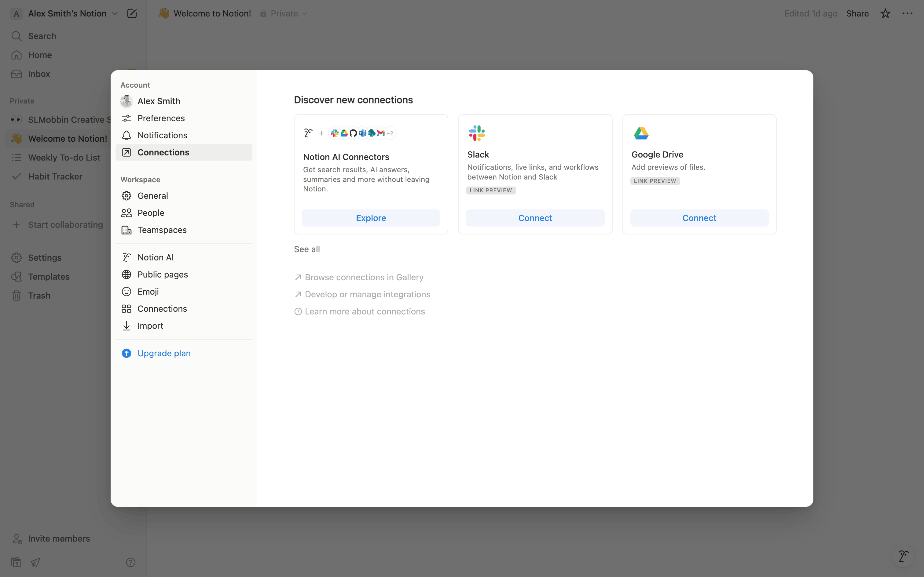This screenshot has height=577, width=924.
Task: Connect the Slack integration
Action: point(535,218)
